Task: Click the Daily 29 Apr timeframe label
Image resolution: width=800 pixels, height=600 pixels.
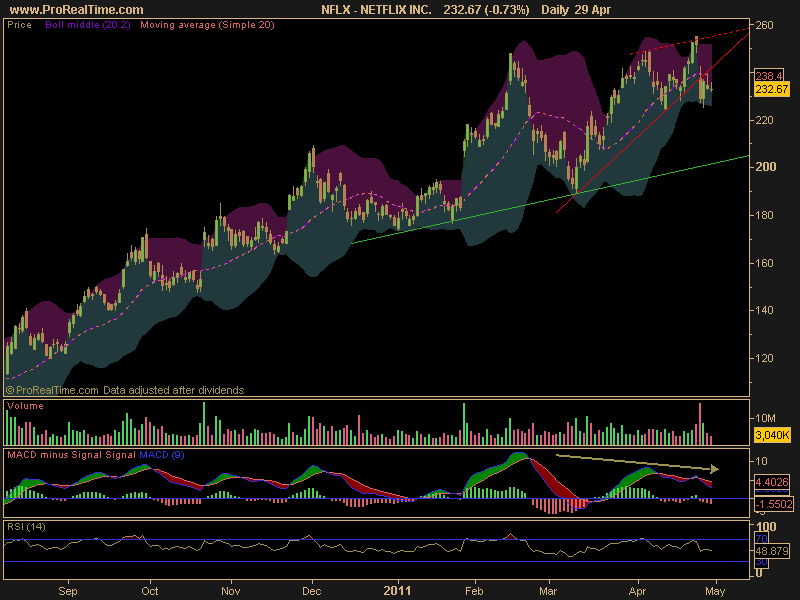Action: tap(576, 10)
